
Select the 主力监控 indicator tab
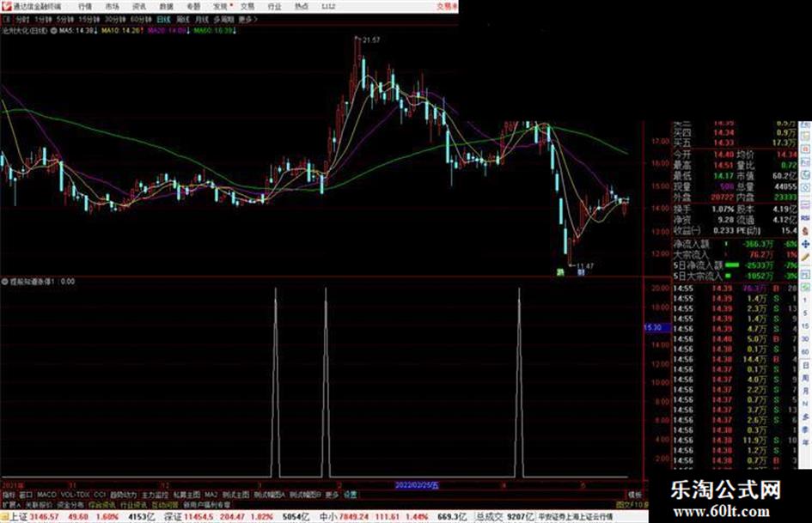click(155, 495)
